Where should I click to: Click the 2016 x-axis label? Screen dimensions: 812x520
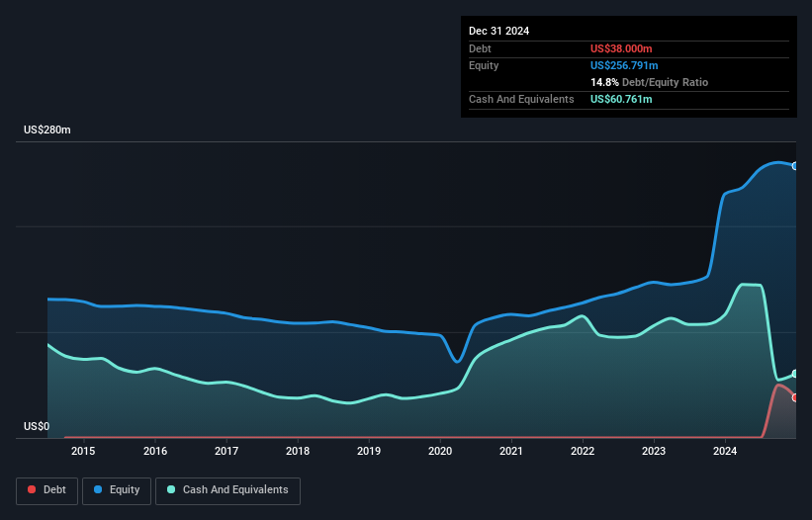pyautogui.click(x=155, y=451)
